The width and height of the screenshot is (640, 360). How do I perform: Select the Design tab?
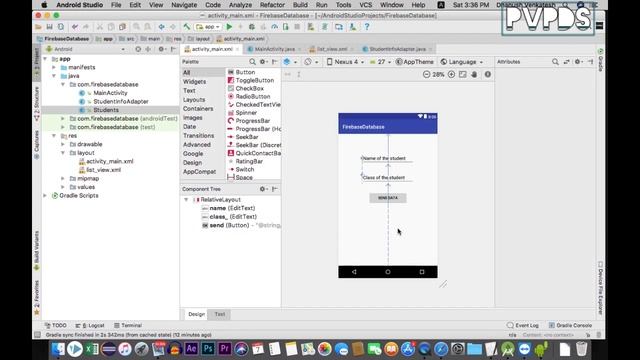[x=196, y=314]
